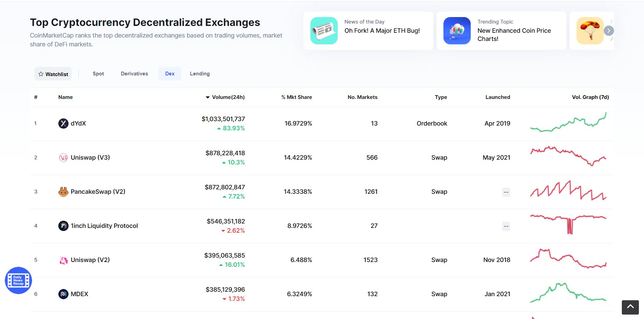Viewport: 644px width, 319px height.
Task: View the Uniswap (V3) 7-day volume graph
Action: click(568, 156)
